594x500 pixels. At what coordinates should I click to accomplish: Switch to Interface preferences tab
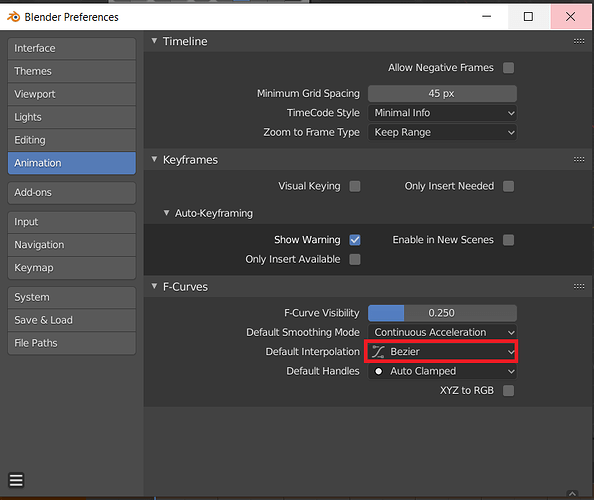(72, 48)
